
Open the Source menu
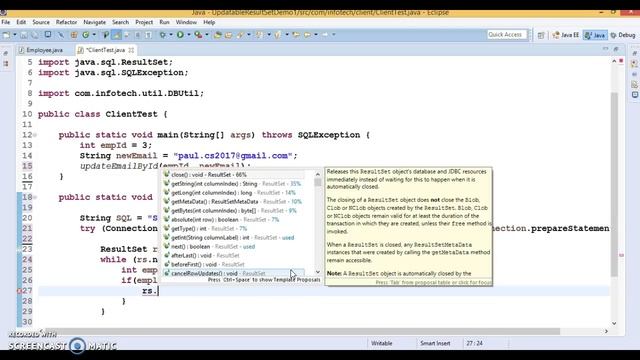pyautogui.click(x=41, y=22)
